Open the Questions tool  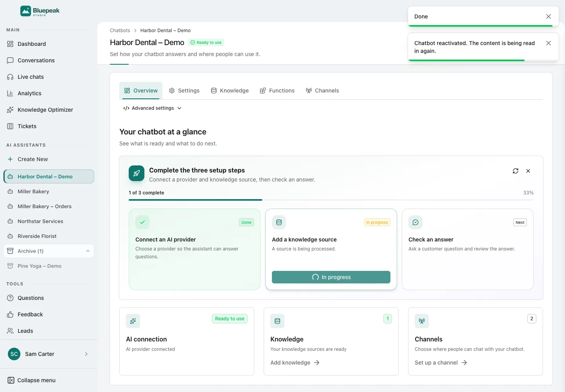tap(49, 298)
